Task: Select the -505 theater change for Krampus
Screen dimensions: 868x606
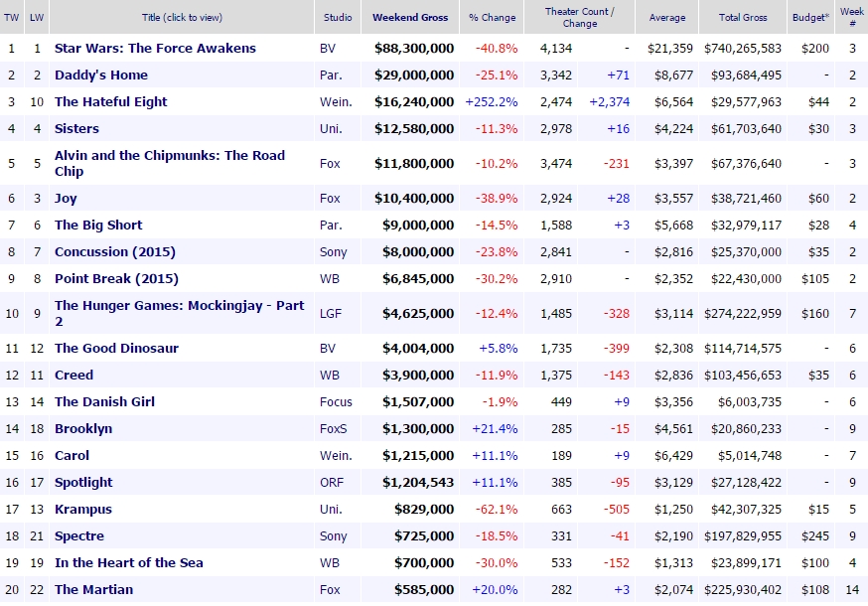Action: tap(616, 509)
